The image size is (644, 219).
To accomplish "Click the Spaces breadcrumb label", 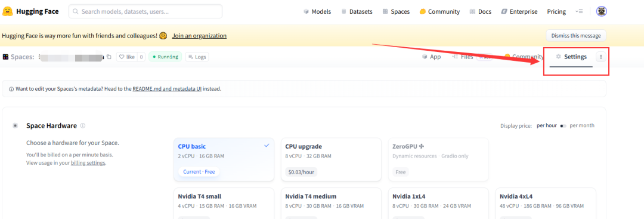I will pyautogui.click(x=22, y=57).
